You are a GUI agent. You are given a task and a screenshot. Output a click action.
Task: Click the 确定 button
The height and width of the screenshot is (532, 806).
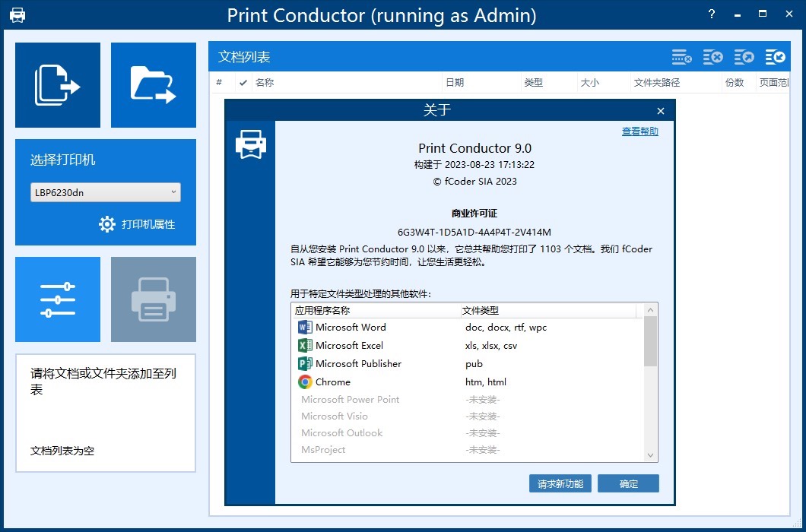coord(628,483)
